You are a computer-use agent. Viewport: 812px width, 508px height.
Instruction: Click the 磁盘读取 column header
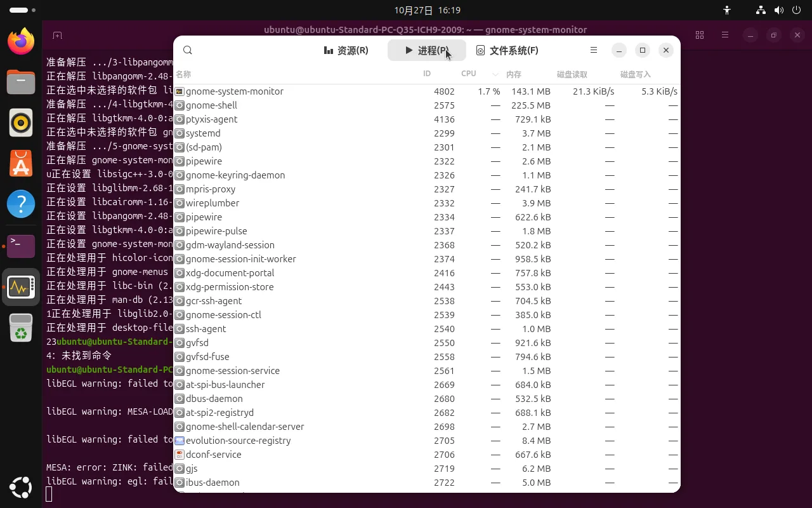point(585,74)
